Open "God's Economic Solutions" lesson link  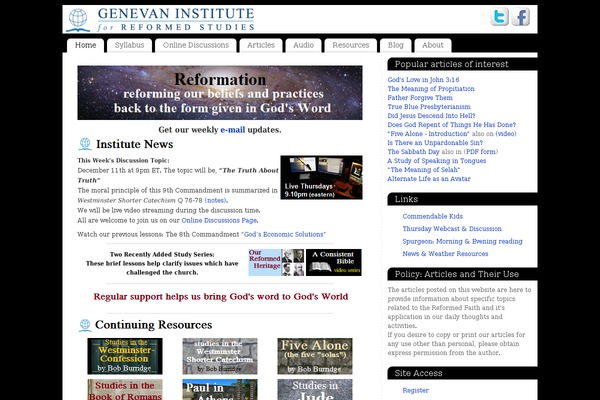click(283, 234)
